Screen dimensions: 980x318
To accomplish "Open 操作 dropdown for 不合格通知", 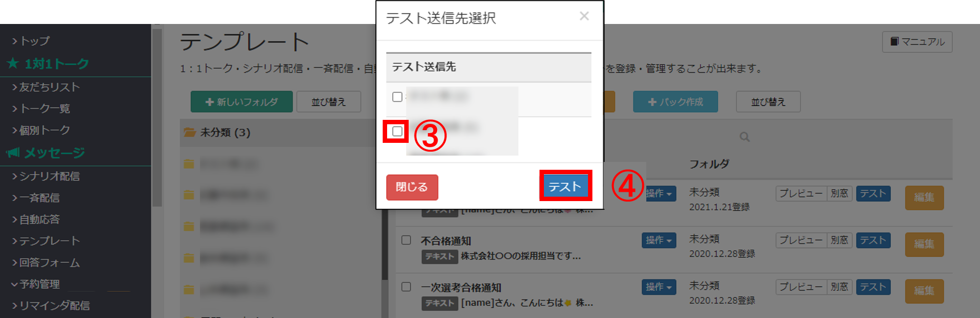I will [x=659, y=240].
